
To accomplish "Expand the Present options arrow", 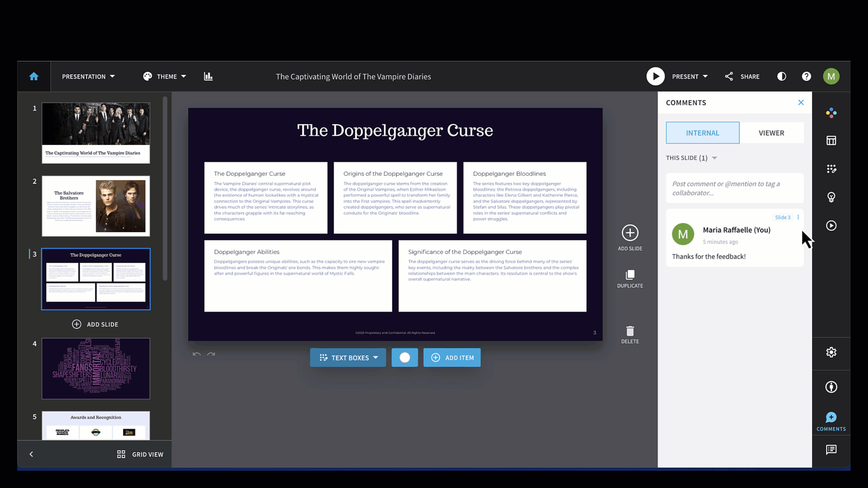I will point(705,77).
